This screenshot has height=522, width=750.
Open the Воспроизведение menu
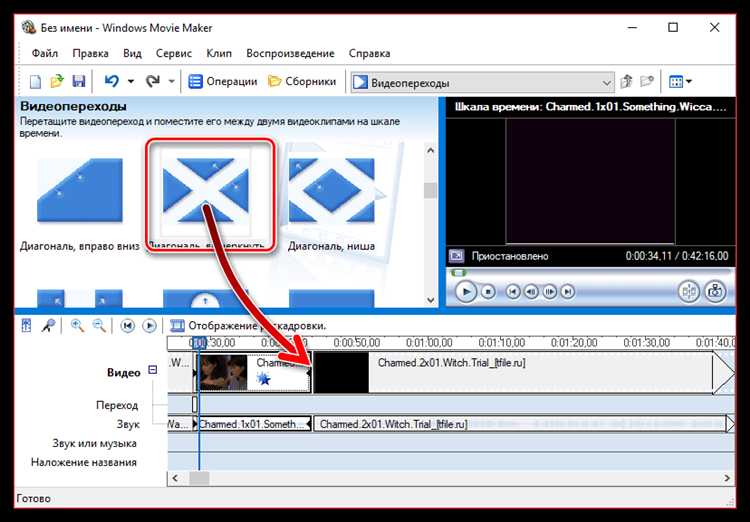pyautogui.click(x=290, y=53)
